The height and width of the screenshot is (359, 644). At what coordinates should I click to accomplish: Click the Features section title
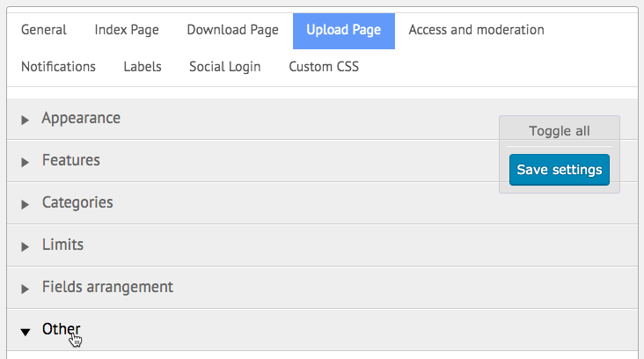point(70,160)
